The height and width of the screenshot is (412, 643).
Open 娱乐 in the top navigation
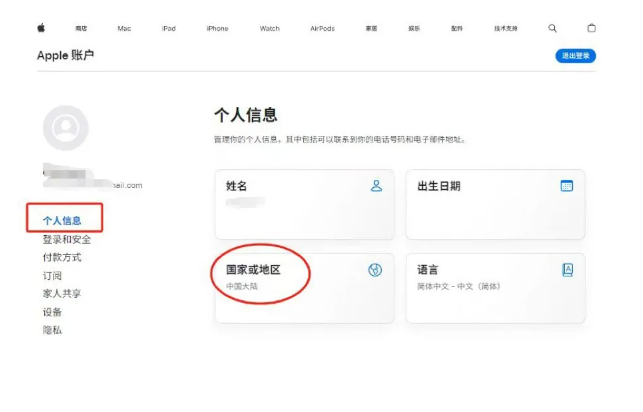(414, 28)
